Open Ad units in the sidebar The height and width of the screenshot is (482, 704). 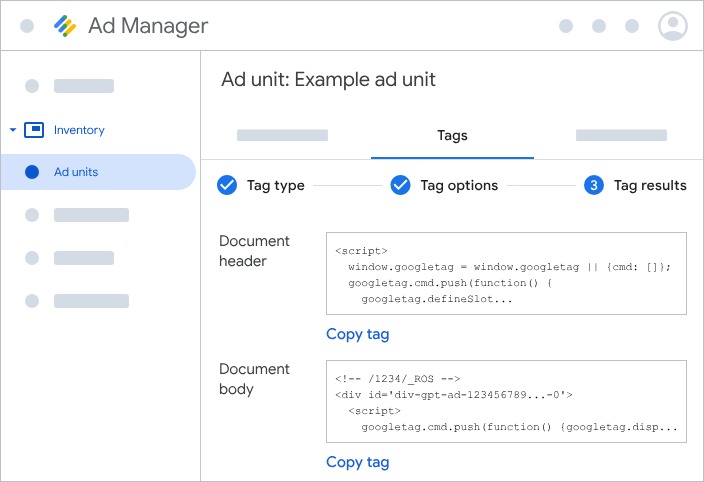(x=76, y=172)
